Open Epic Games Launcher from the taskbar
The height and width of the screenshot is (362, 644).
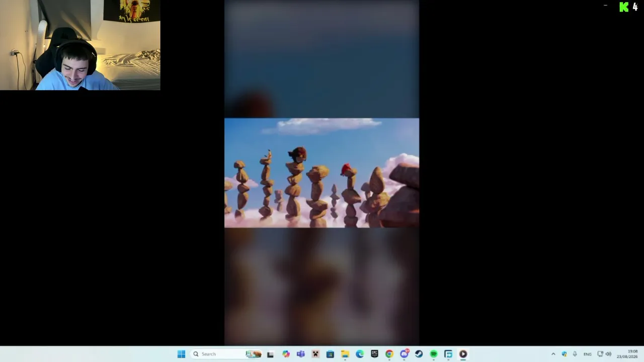(x=374, y=354)
